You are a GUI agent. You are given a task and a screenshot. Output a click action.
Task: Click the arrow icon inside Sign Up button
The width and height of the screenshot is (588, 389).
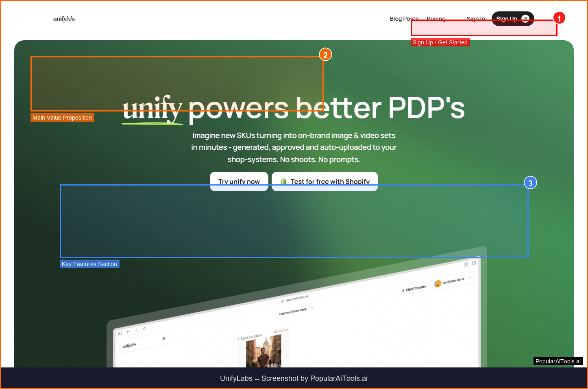[x=525, y=19]
